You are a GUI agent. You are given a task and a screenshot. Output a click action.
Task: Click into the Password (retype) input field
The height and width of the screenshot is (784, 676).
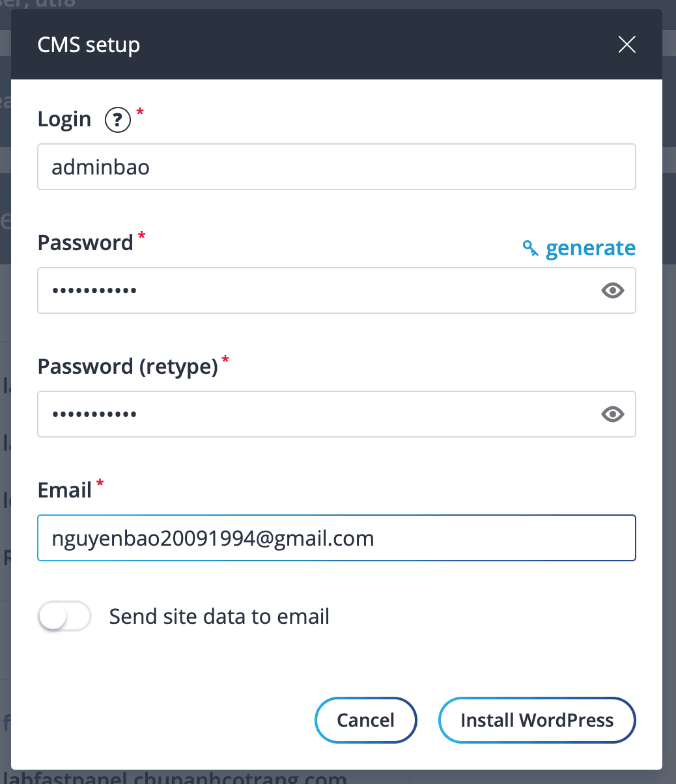(x=313, y=414)
